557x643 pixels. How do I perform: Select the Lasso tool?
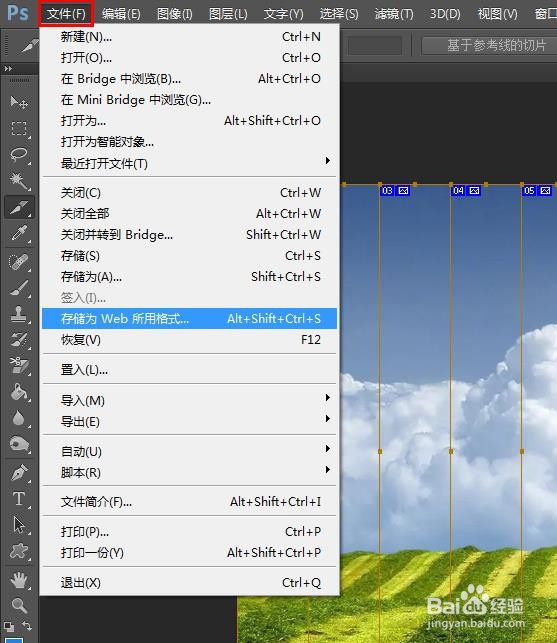click(19, 155)
